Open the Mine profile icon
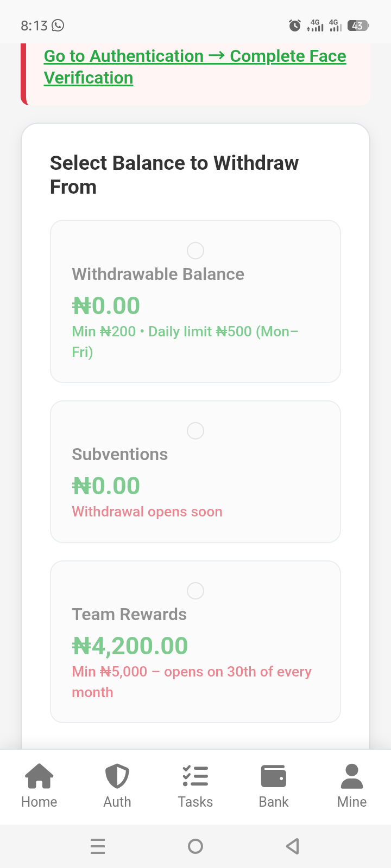Screen dimensions: 391x868 [352, 776]
